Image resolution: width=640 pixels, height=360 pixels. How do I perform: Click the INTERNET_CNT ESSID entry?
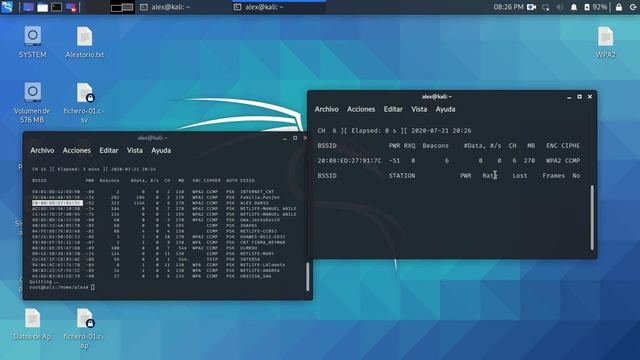(x=257, y=191)
